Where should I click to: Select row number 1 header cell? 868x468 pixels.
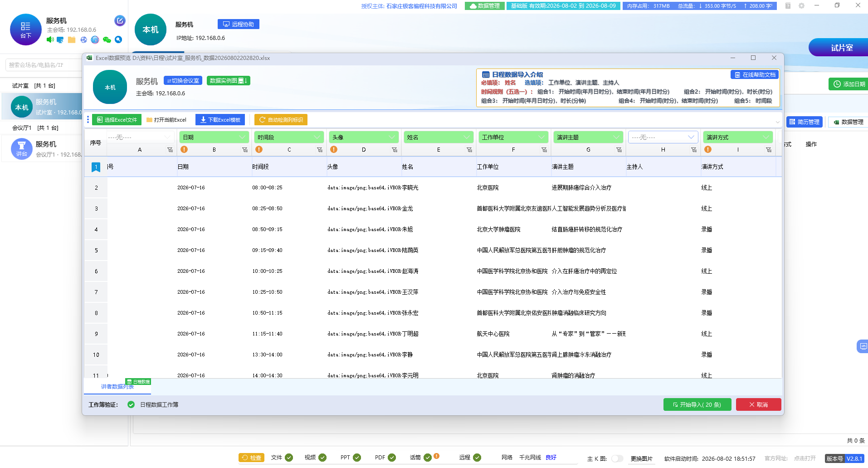pyautogui.click(x=96, y=167)
